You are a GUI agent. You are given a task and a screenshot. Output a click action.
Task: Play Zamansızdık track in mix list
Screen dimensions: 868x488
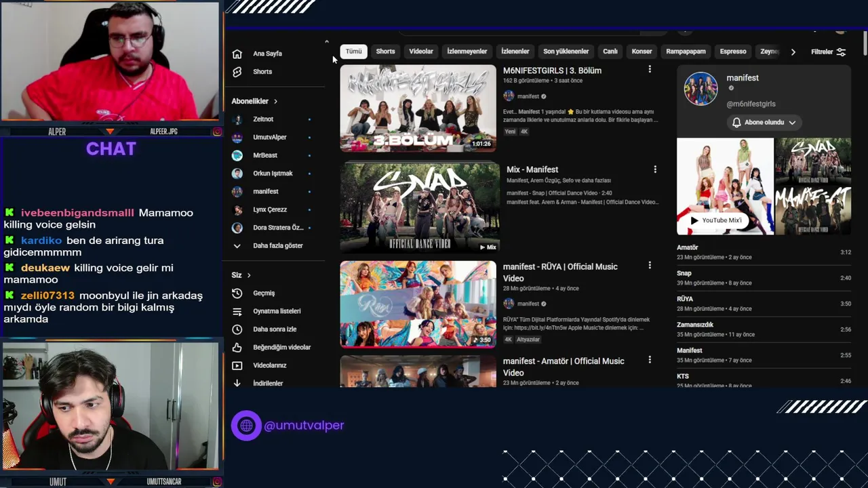click(x=764, y=329)
